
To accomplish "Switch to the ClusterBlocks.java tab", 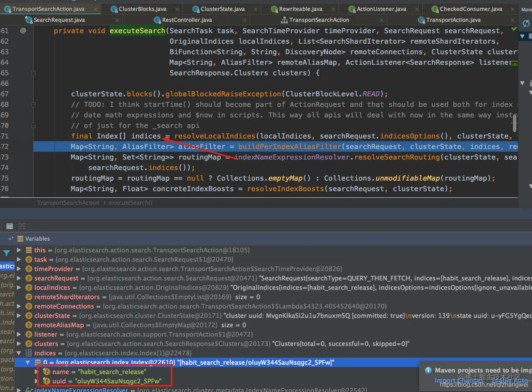I will click(x=142, y=9).
